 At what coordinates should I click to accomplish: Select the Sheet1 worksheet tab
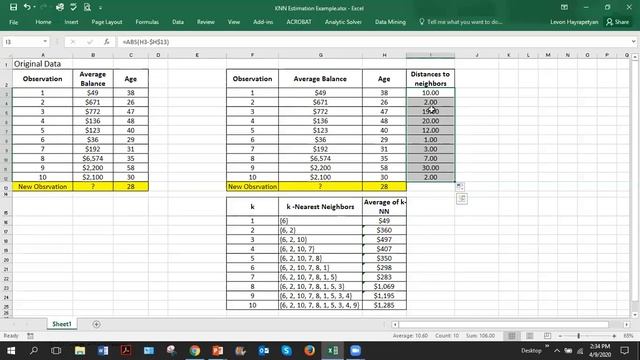pyautogui.click(x=62, y=324)
